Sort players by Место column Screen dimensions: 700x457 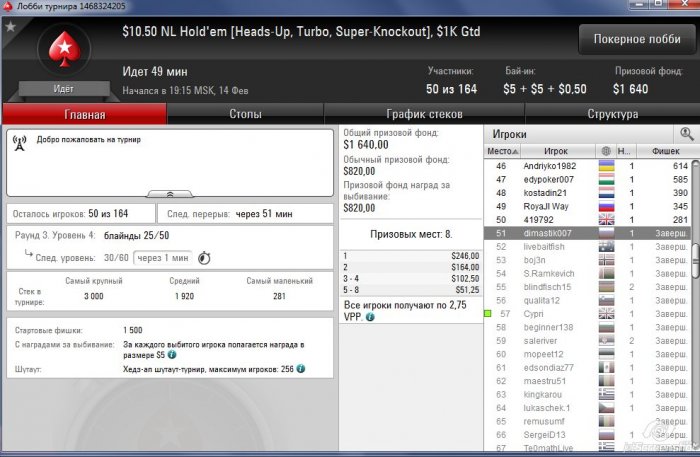click(502, 151)
